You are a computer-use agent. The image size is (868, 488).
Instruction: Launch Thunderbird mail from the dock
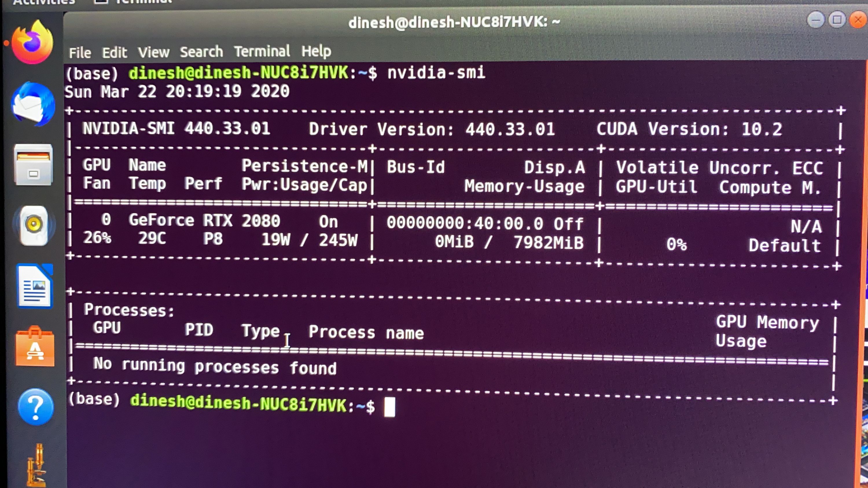click(x=33, y=104)
